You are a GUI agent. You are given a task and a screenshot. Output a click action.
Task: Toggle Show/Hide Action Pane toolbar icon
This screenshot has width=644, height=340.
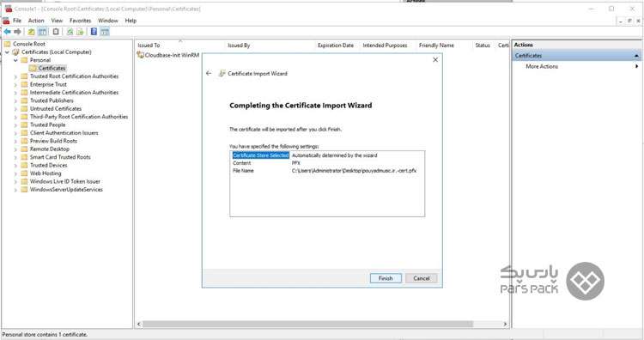tap(105, 32)
